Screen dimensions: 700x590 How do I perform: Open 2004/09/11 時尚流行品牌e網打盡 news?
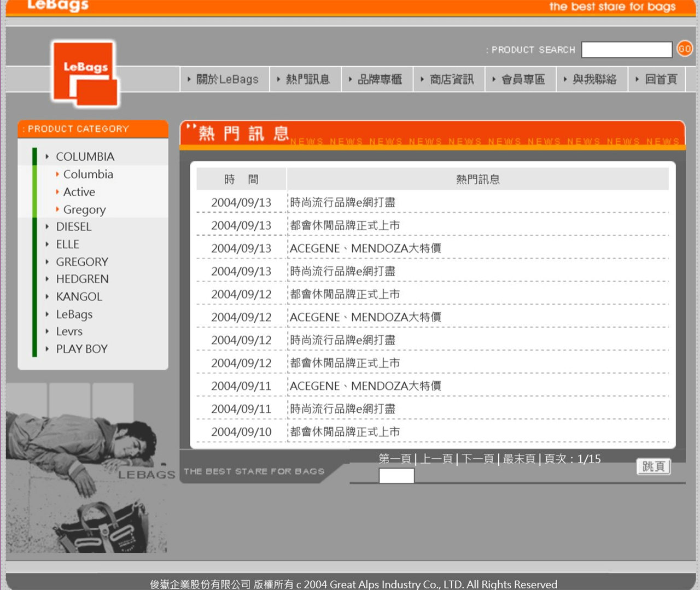click(343, 409)
